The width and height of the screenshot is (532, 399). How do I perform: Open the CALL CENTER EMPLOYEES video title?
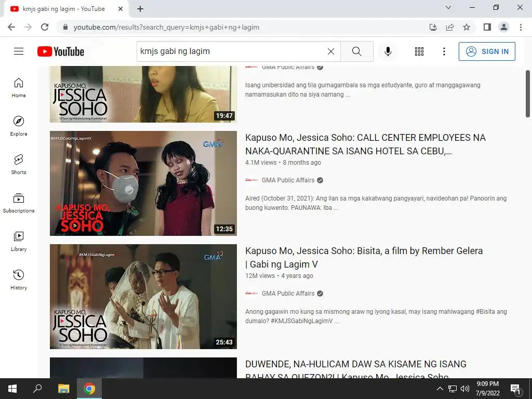coord(365,144)
